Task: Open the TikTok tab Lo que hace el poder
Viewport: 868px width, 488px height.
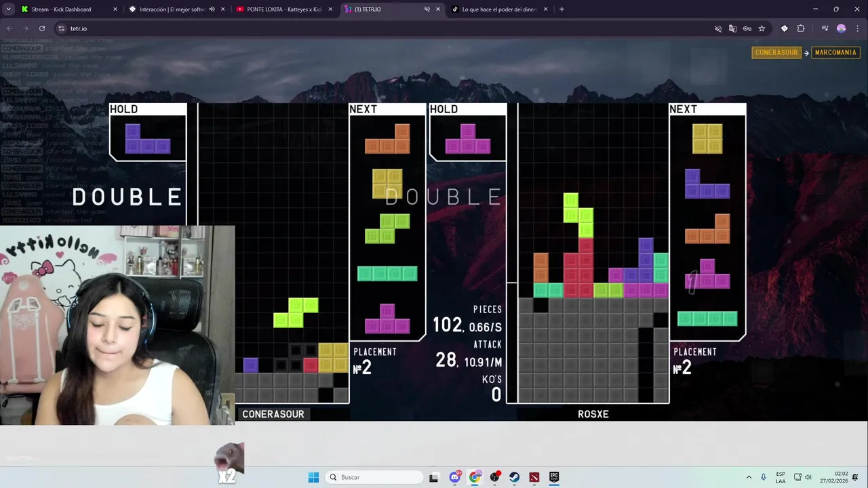Action: pos(498,9)
